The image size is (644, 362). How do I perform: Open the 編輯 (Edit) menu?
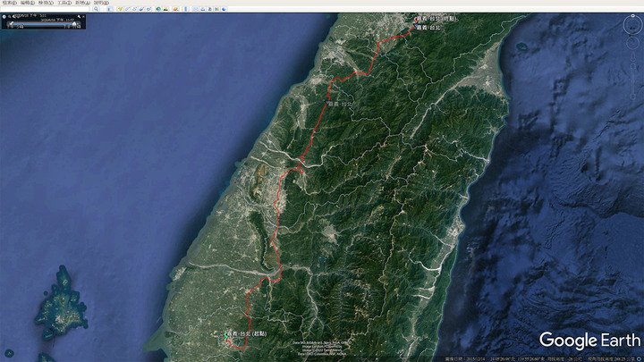27,3
